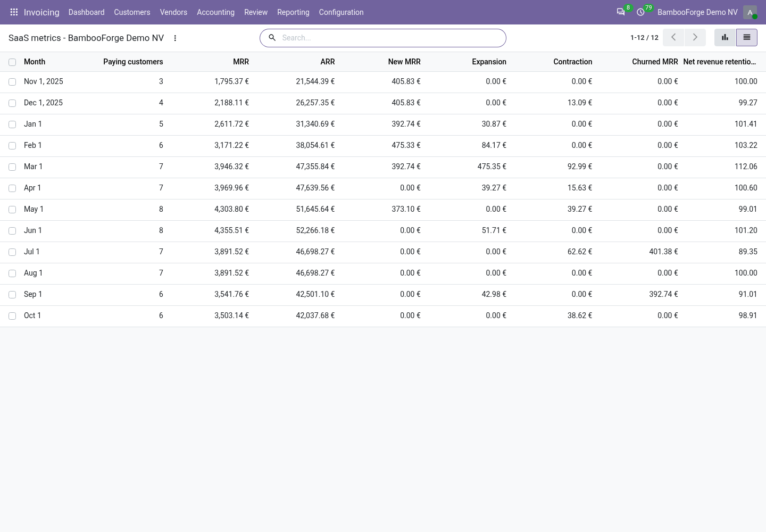Check the Oct 1 row checkbox

(12, 316)
